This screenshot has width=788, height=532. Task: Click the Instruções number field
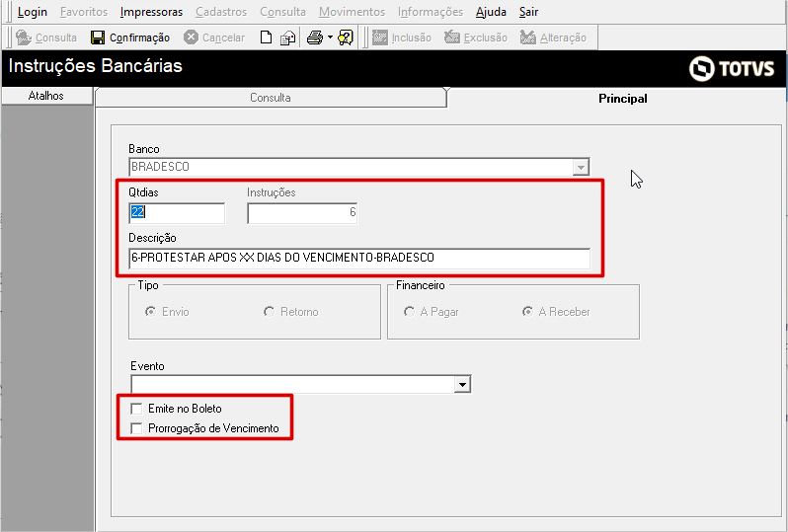click(x=302, y=212)
